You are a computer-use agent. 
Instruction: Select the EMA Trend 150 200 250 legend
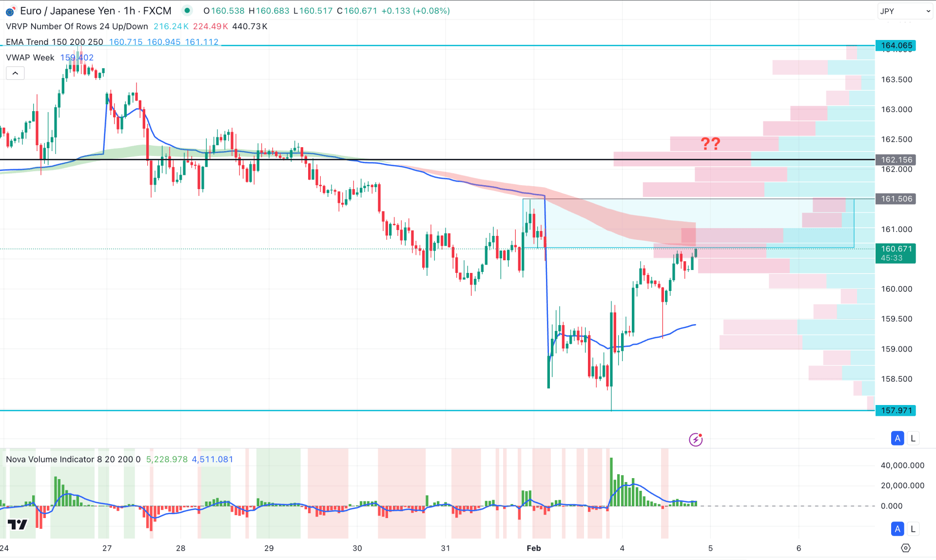tap(55, 42)
